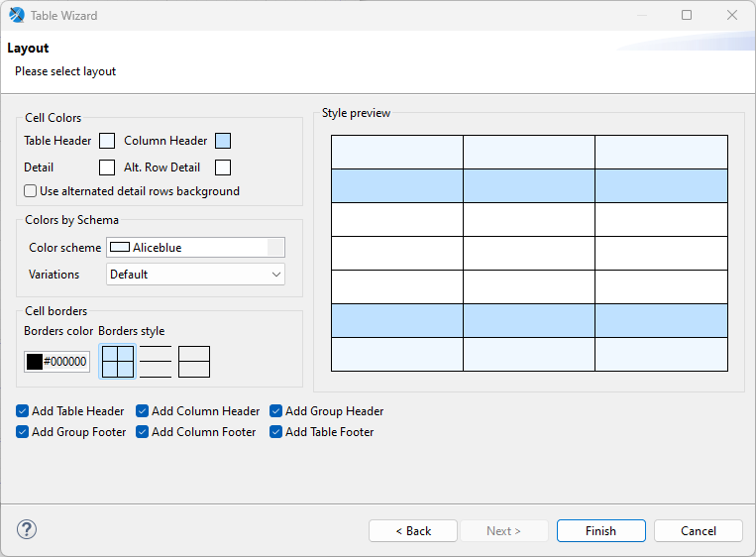Screen dimensions: 756x557
Task: Toggle Add Column Header checkbox
Action: (143, 411)
